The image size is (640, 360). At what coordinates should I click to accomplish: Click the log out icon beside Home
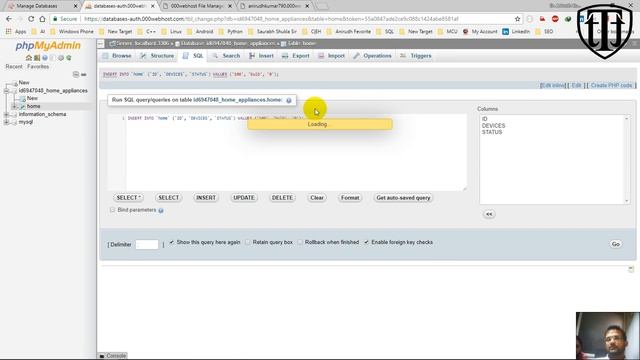(37, 58)
